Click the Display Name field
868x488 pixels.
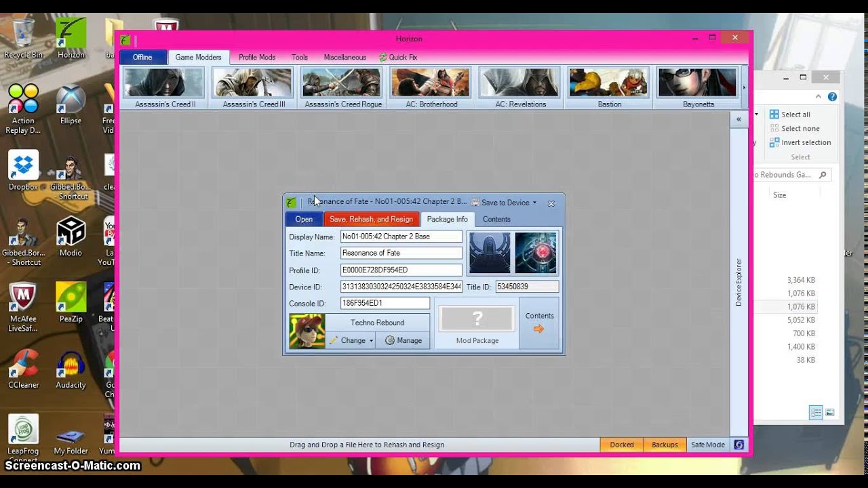(401, 237)
